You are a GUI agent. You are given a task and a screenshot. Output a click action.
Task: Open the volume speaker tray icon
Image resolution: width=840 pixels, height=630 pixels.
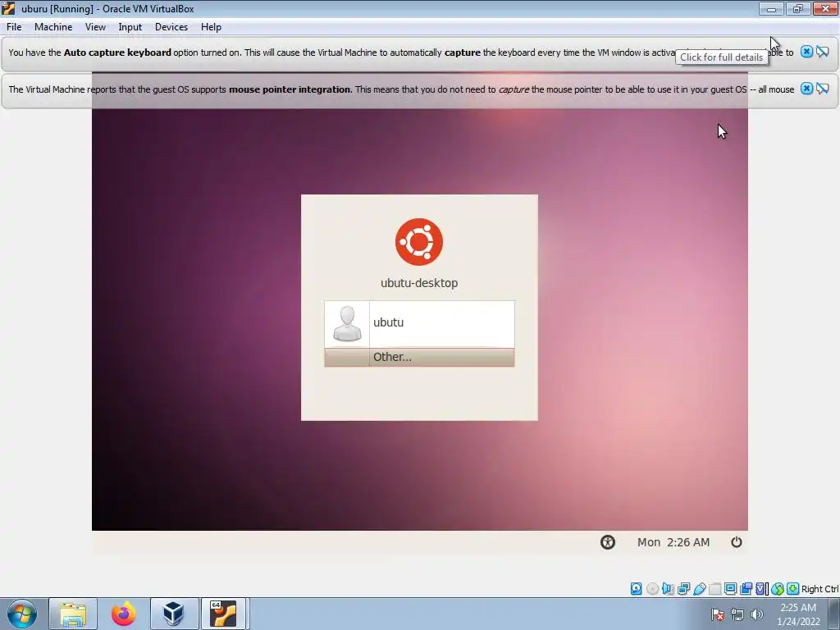pos(756,614)
